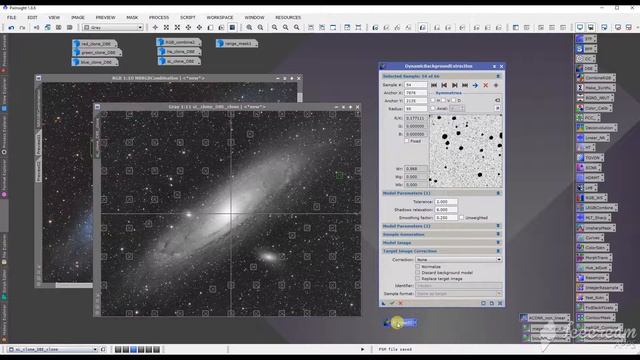The height and width of the screenshot is (360, 640).
Task: Open the Gray channel dropdown in toolbar
Action: 113,27
